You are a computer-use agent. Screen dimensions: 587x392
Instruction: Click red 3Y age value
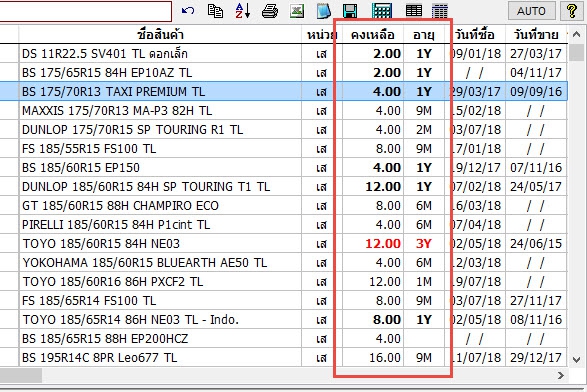click(x=424, y=244)
